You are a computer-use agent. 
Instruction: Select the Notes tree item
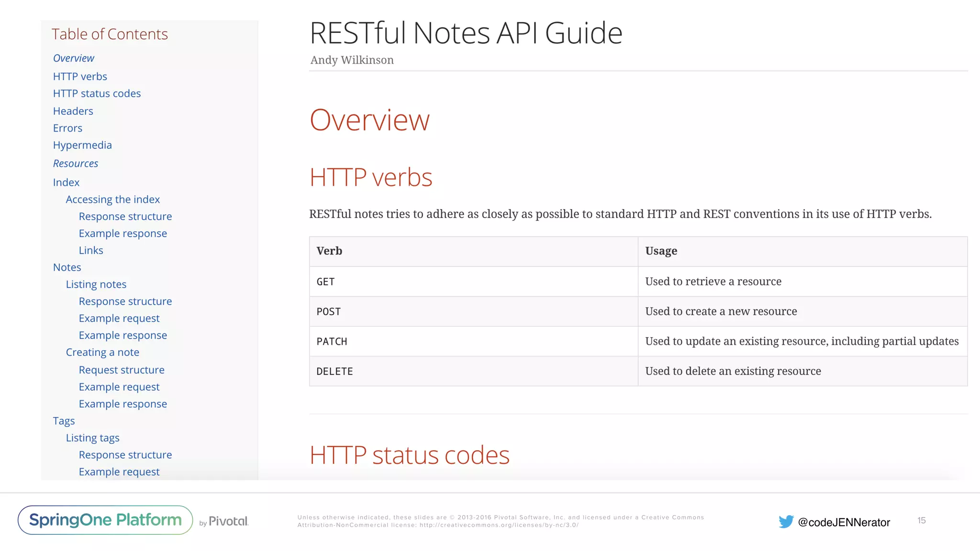point(67,267)
